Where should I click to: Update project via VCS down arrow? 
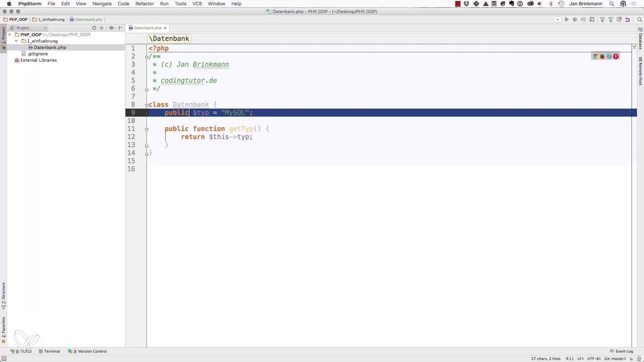(602, 19)
